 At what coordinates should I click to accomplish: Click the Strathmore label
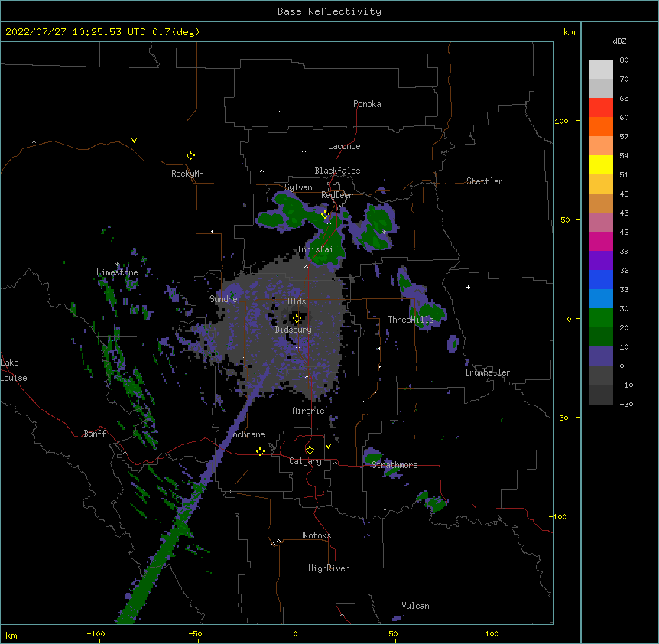(394, 465)
